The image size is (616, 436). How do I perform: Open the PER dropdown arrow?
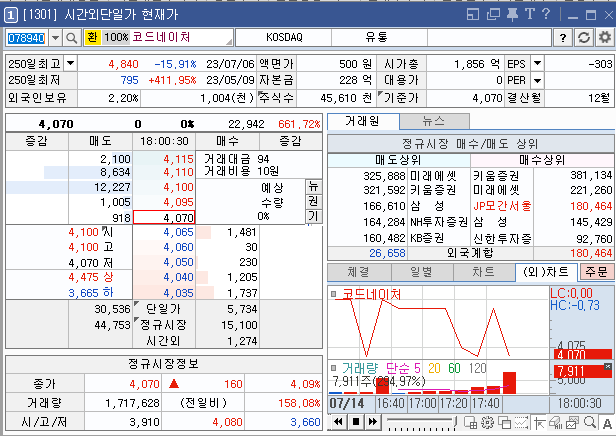(x=537, y=81)
